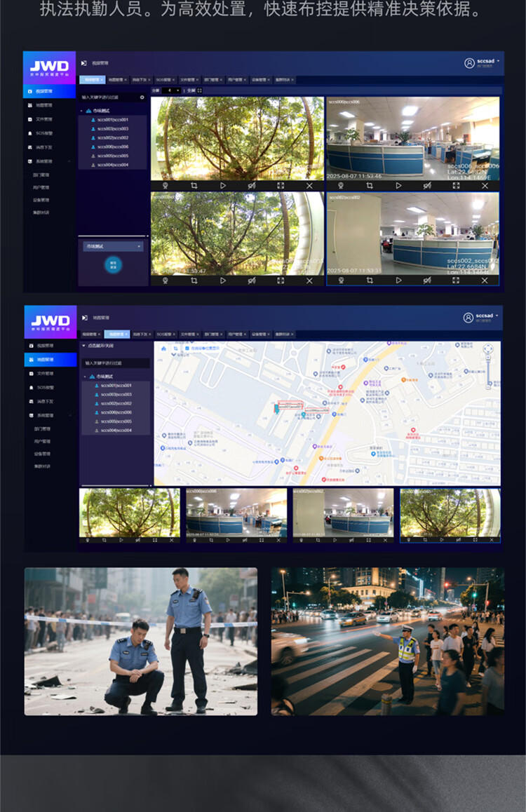This screenshot has width=526, height=812.
Task: Play the top-left tree feed in upper video grid
Action: [223, 186]
